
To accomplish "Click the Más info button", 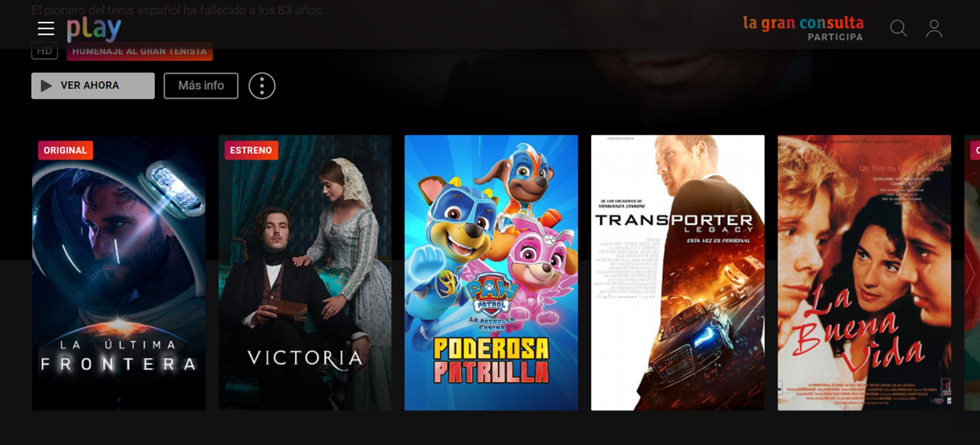I will pos(201,85).
